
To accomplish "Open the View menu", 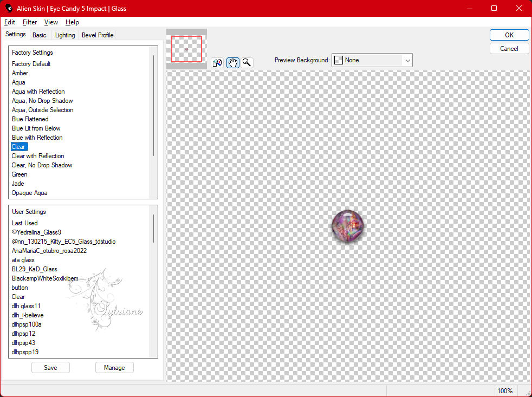I will click(x=51, y=22).
